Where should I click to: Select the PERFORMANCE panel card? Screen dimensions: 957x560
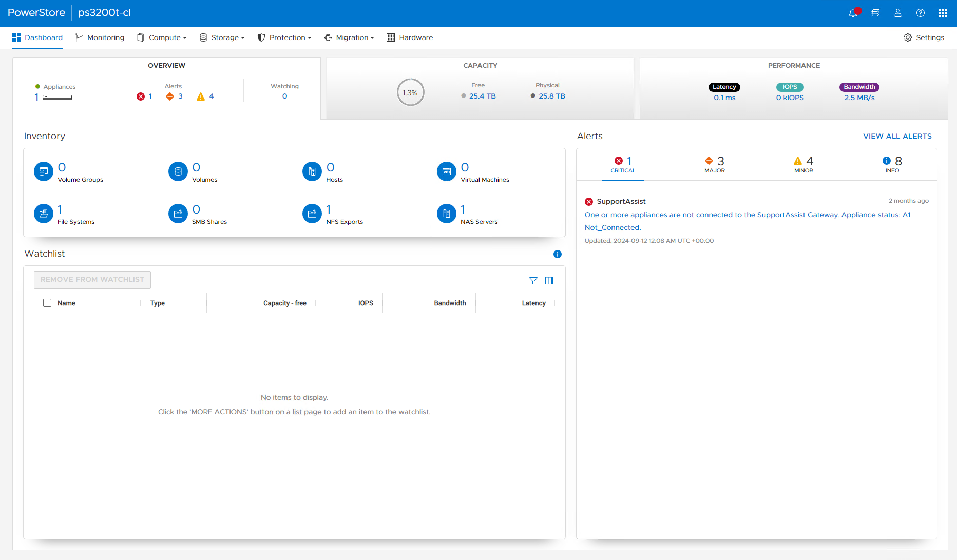(x=794, y=88)
